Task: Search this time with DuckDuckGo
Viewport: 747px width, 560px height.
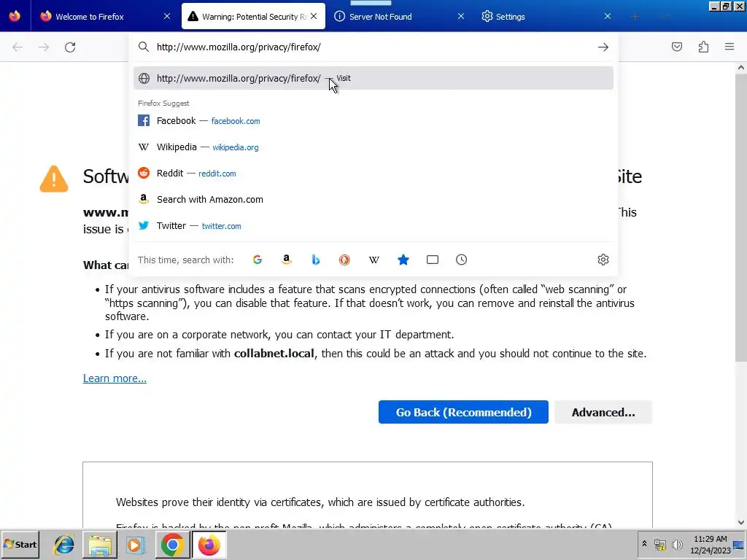Action: (x=344, y=260)
